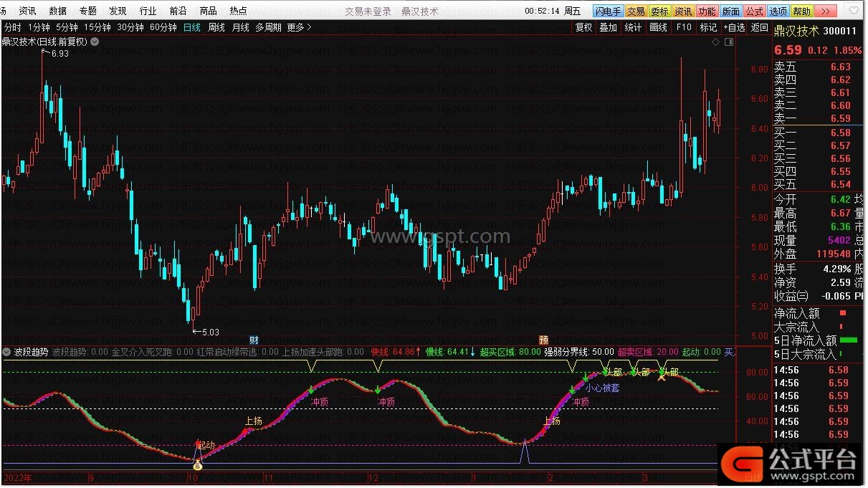Click the 预 forecast marker on the timeline
The height and width of the screenshot is (488, 868).
tap(543, 339)
